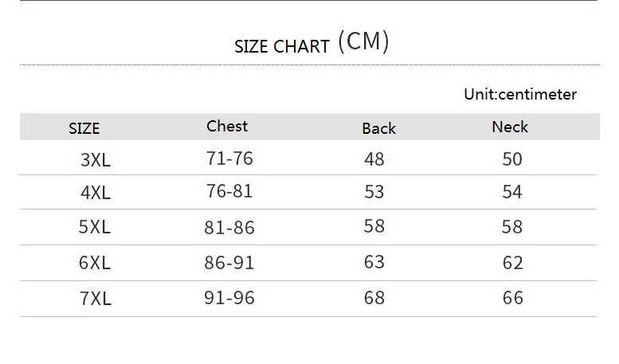Screen dimensions: 619x364
Task: Click the 7XL size row label
Action: coord(96,299)
